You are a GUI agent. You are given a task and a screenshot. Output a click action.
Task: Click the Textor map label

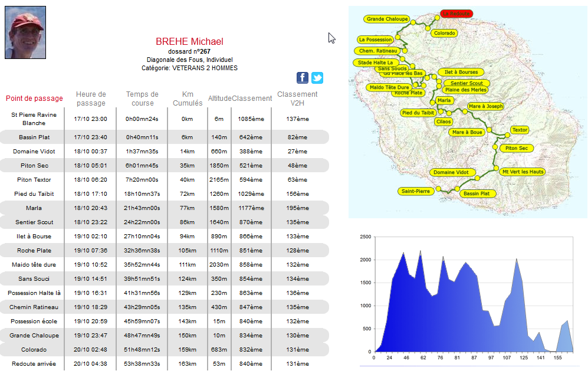pyautogui.click(x=520, y=130)
